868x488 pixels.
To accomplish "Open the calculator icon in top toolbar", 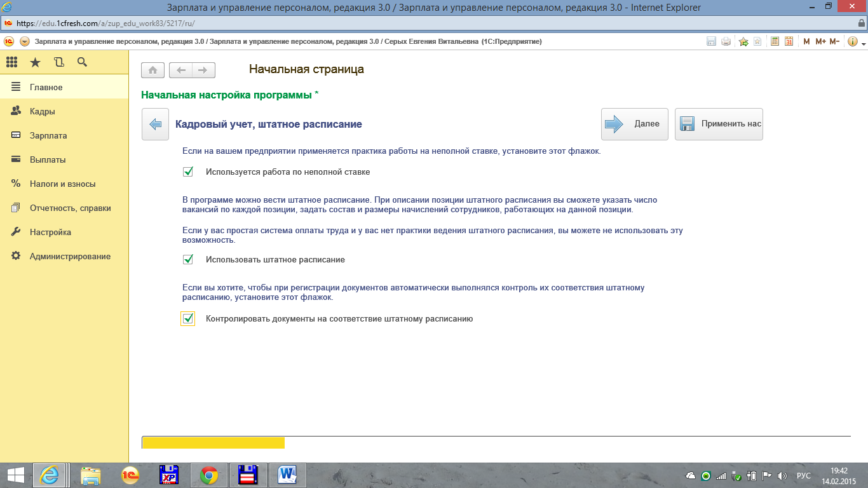I will pos(775,41).
